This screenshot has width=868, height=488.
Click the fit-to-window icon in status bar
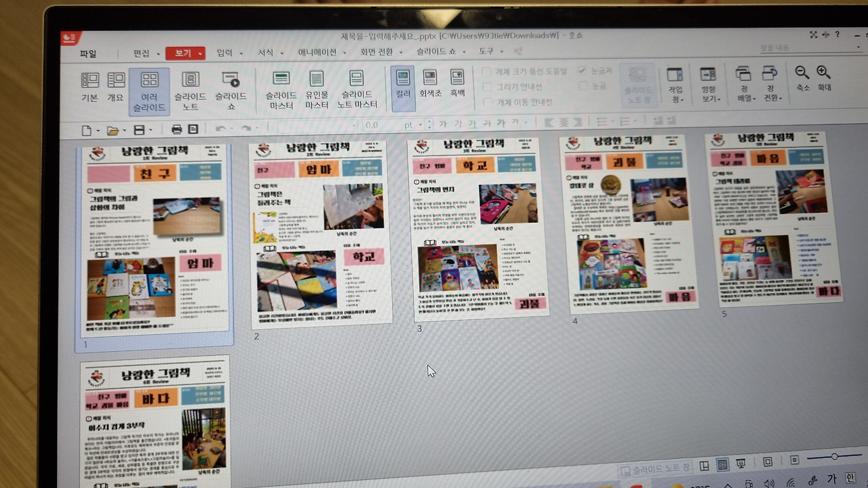tap(768, 462)
